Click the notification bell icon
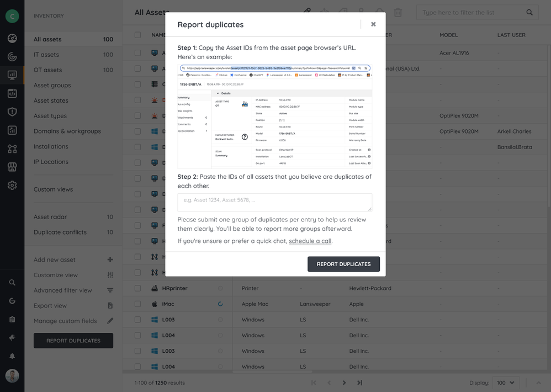Image resolution: width=551 pixels, height=392 pixels. [12, 356]
